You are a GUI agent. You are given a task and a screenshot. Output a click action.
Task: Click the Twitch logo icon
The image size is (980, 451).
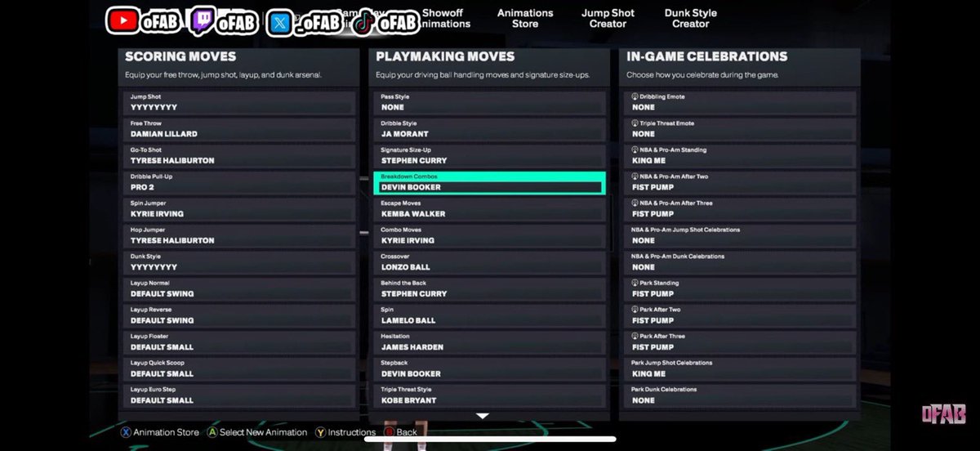tap(201, 22)
